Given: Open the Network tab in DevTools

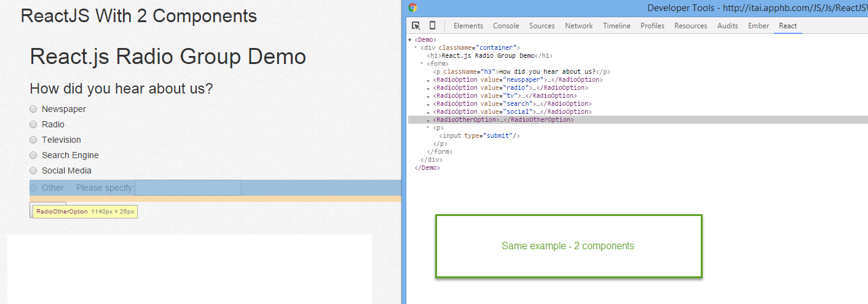Looking at the screenshot, I should pos(578,26).
